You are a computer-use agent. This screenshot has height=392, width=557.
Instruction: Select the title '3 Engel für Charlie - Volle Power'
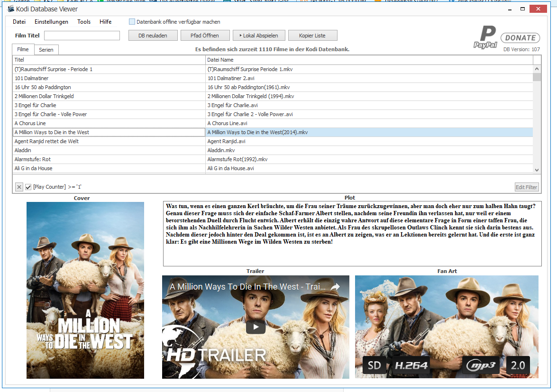coord(51,114)
